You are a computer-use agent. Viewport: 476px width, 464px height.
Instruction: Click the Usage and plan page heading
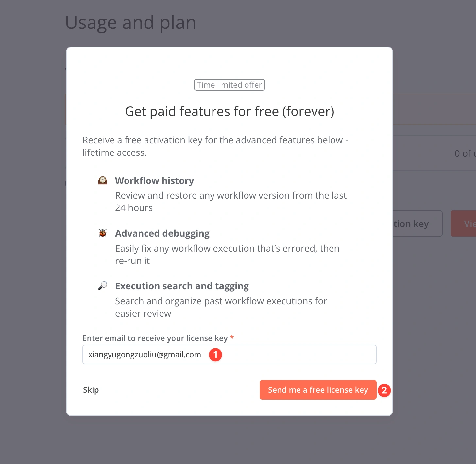click(131, 23)
